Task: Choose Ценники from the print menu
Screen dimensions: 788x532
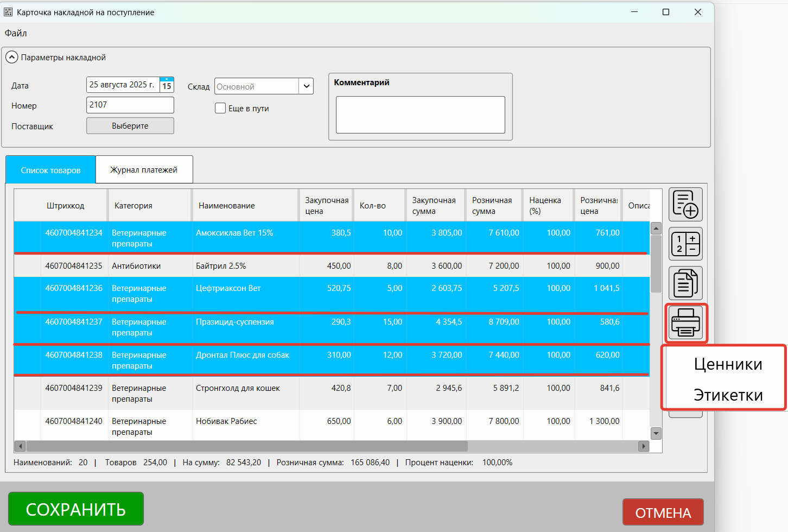Action: (728, 364)
